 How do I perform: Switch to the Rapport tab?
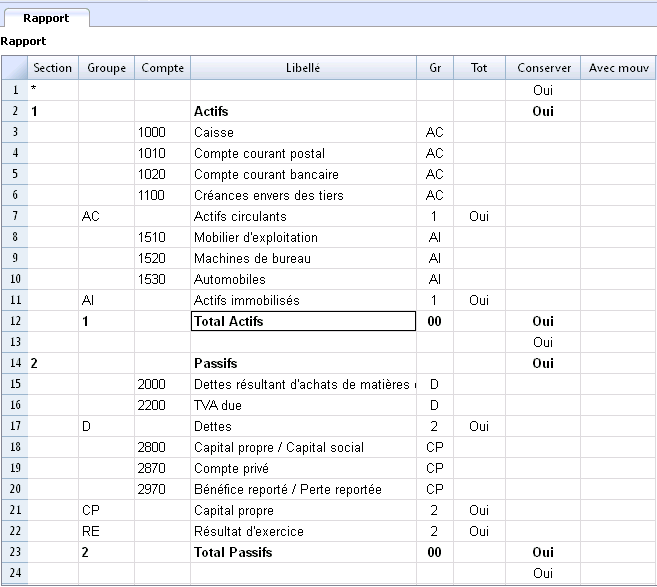(46, 18)
